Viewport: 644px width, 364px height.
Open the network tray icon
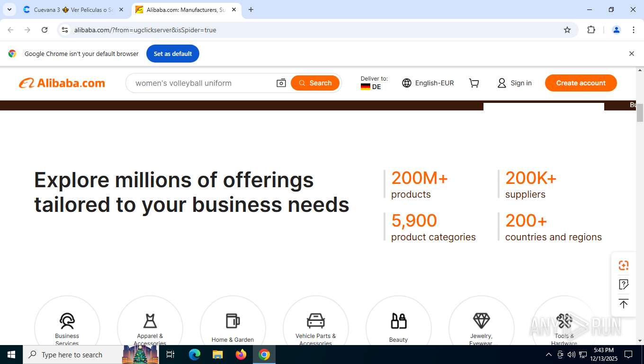[583, 355]
